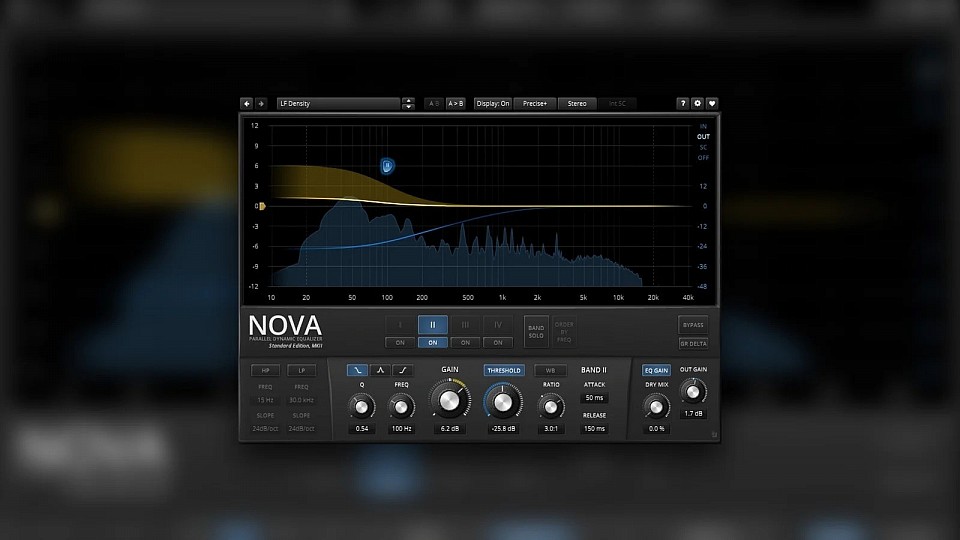
Task: Click band II handle in EQ graph
Action: (387, 165)
